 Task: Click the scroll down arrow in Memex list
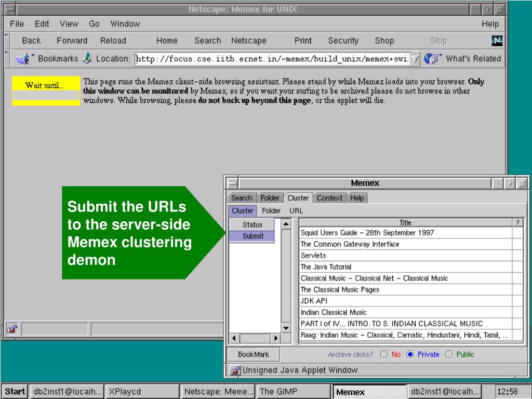286,328
